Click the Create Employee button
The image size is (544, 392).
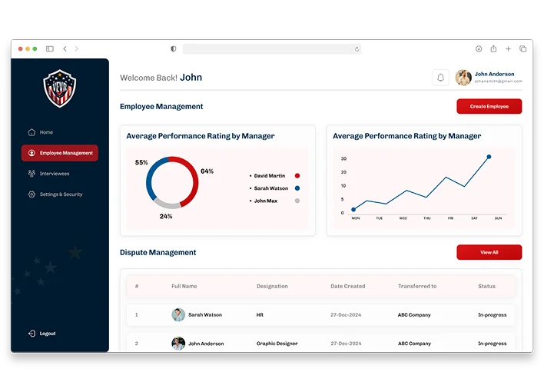(489, 107)
